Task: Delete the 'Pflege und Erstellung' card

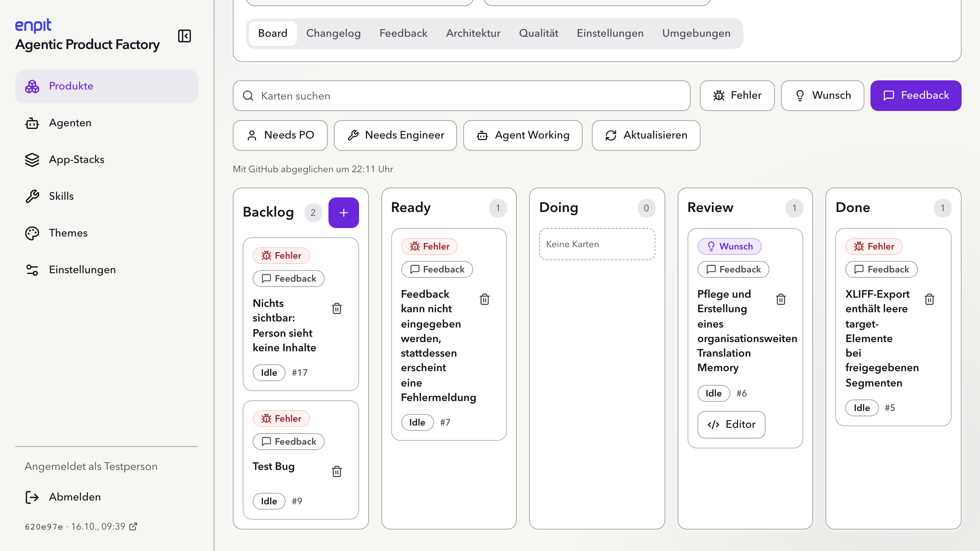Action: pos(781,299)
